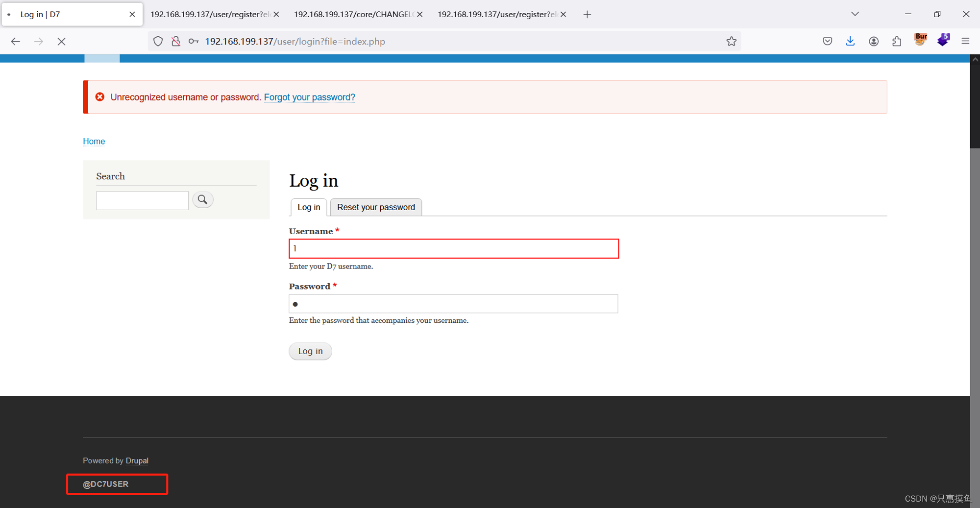Open the Extensions puzzle icon

pyautogui.click(x=896, y=42)
